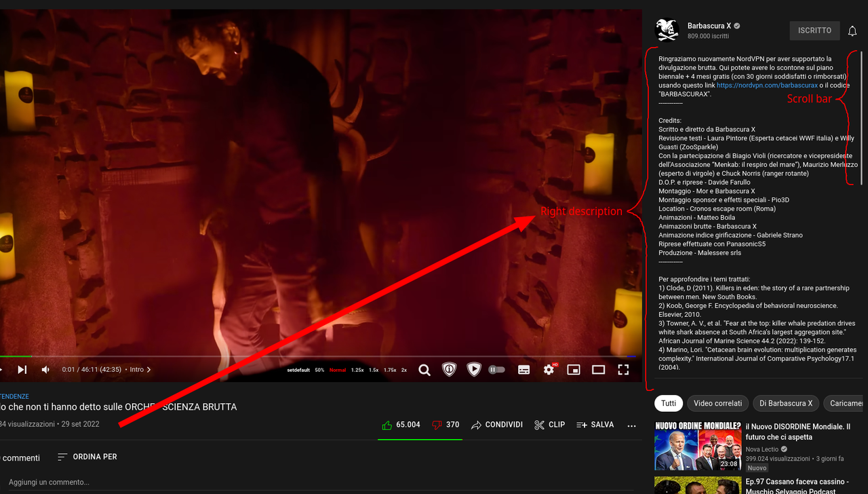The width and height of the screenshot is (868, 494).
Task: Click the shield play icon in player
Action: click(474, 370)
